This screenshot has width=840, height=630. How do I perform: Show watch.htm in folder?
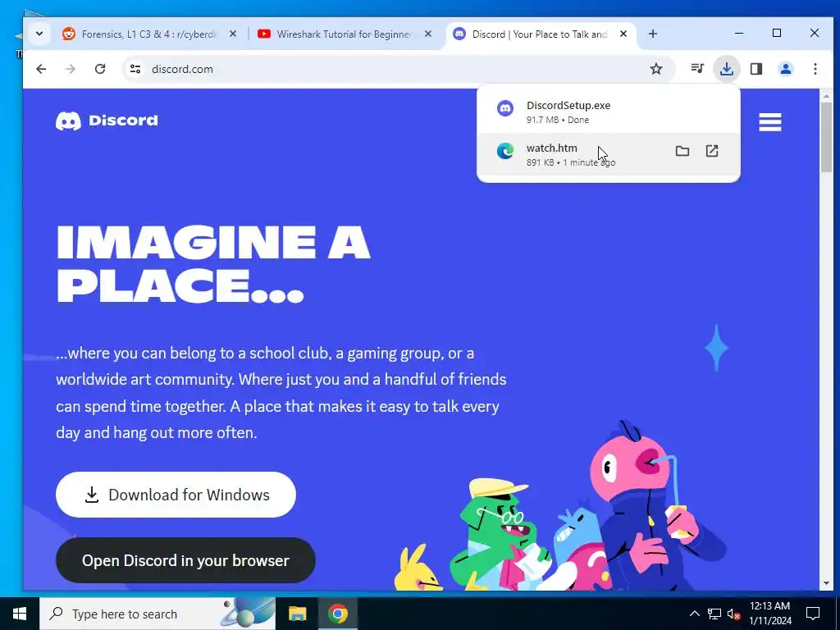point(682,151)
